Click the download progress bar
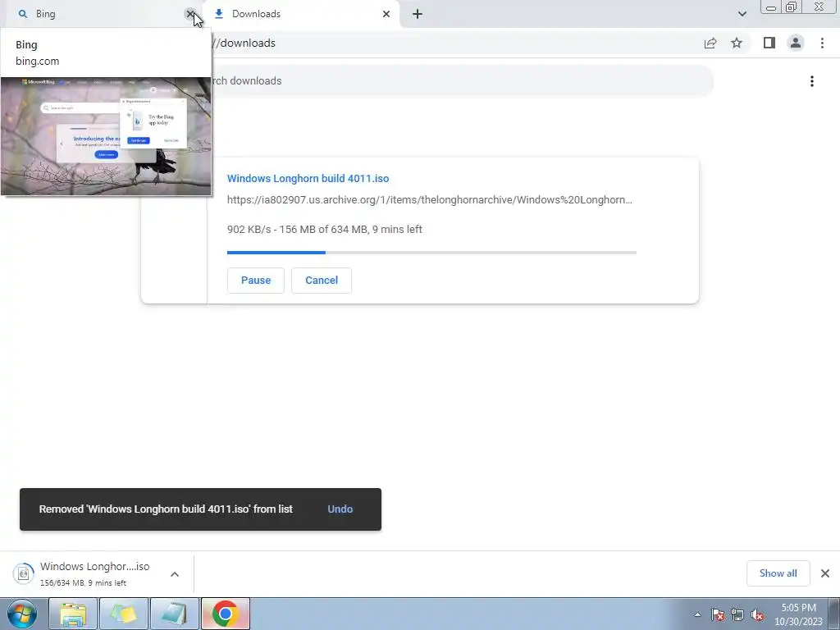This screenshot has height=630, width=840. 431,253
